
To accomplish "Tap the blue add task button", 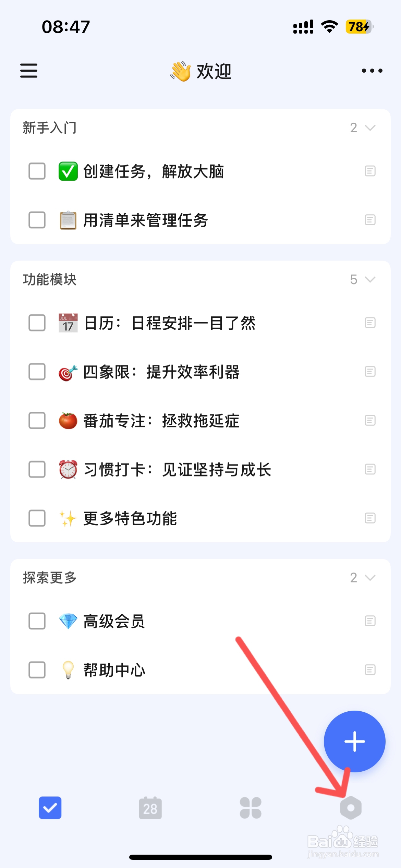I will pos(354,741).
